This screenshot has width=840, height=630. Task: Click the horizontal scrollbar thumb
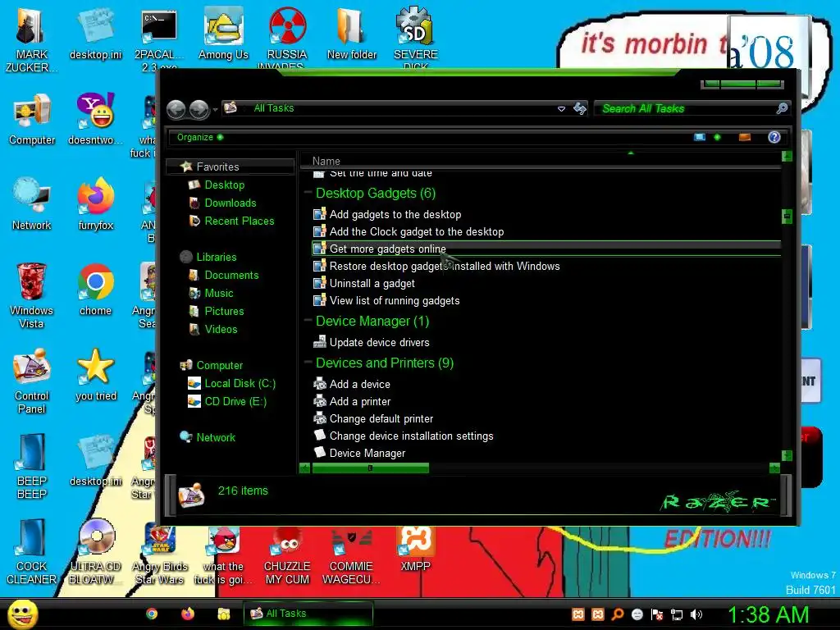(370, 468)
